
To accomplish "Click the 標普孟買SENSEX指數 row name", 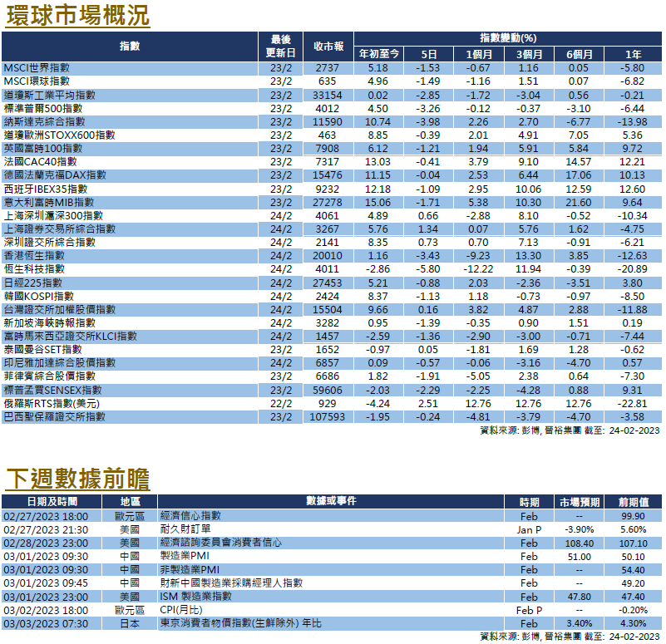I will [52, 390].
